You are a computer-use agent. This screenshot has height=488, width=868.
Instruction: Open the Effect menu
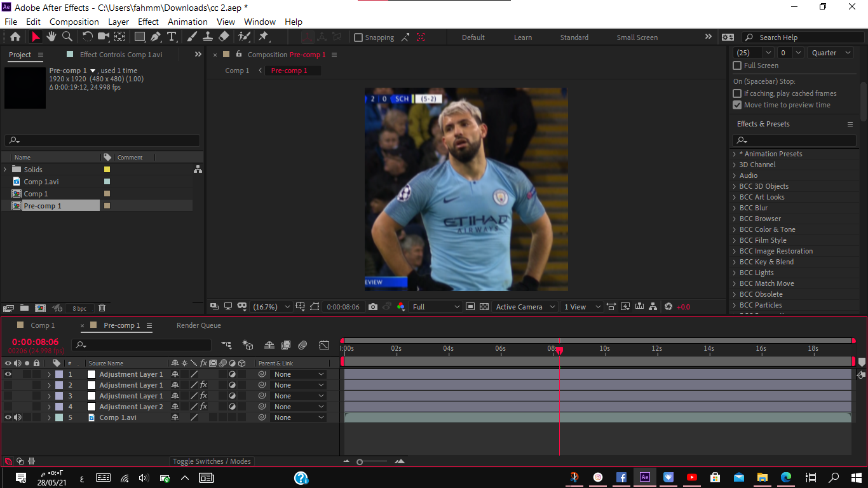[148, 22]
